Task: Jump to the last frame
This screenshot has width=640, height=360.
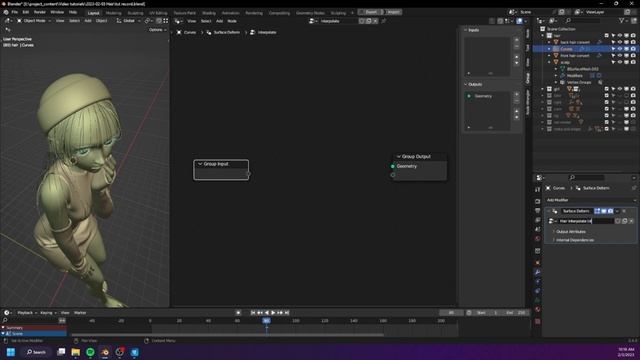Action: 287,313
